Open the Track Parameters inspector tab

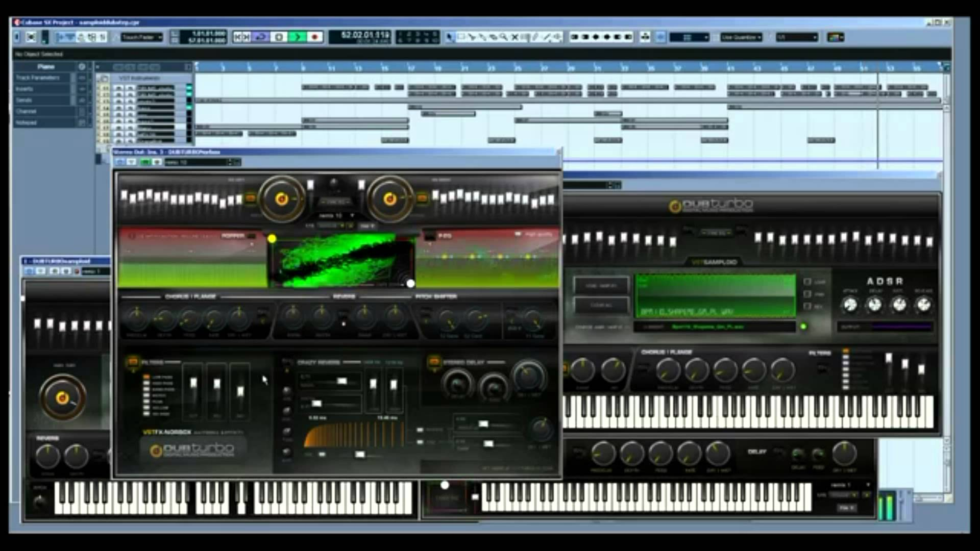38,78
